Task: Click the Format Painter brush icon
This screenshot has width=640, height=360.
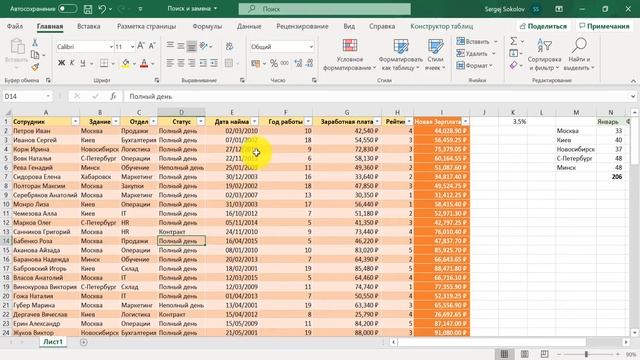Action: (35, 67)
